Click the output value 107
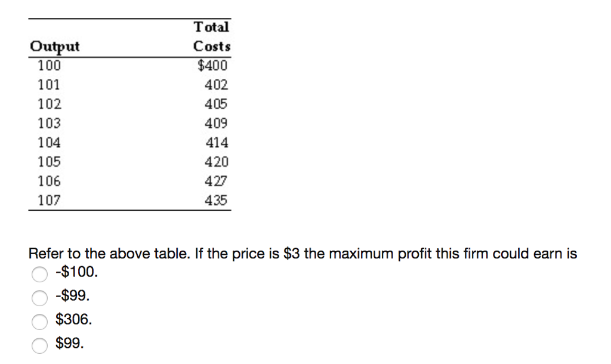The height and width of the screenshot is (364, 611). tap(50, 200)
